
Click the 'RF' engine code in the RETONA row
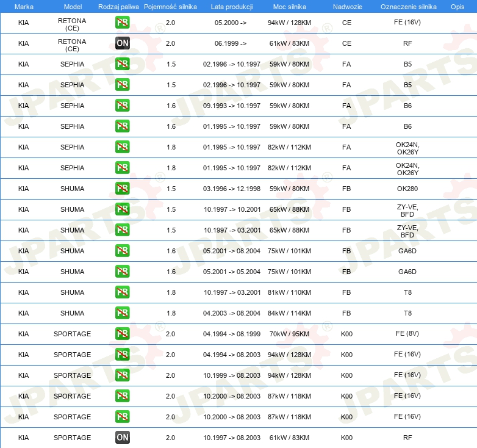pos(407,43)
